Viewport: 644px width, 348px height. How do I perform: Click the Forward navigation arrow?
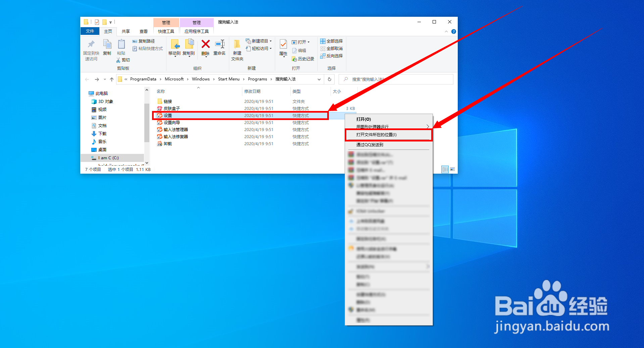[97, 79]
